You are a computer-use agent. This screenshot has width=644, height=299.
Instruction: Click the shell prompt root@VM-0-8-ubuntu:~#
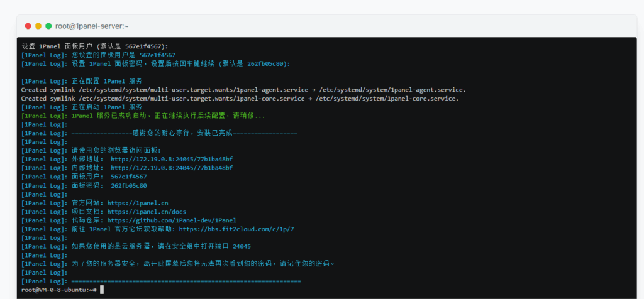(59, 290)
